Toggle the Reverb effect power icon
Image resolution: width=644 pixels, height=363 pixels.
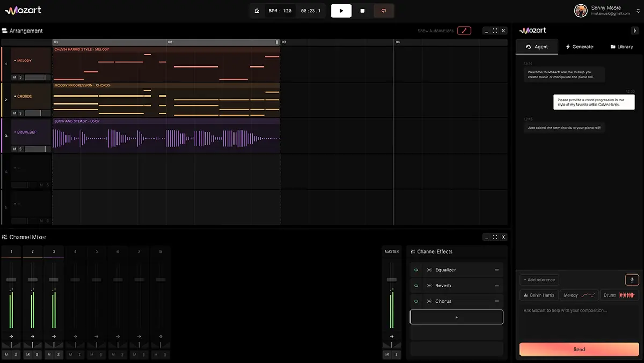pos(416,286)
